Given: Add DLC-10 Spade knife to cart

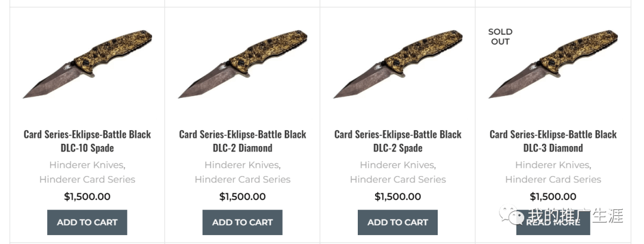Looking at the screenshot, I should [x=87, y=223].
